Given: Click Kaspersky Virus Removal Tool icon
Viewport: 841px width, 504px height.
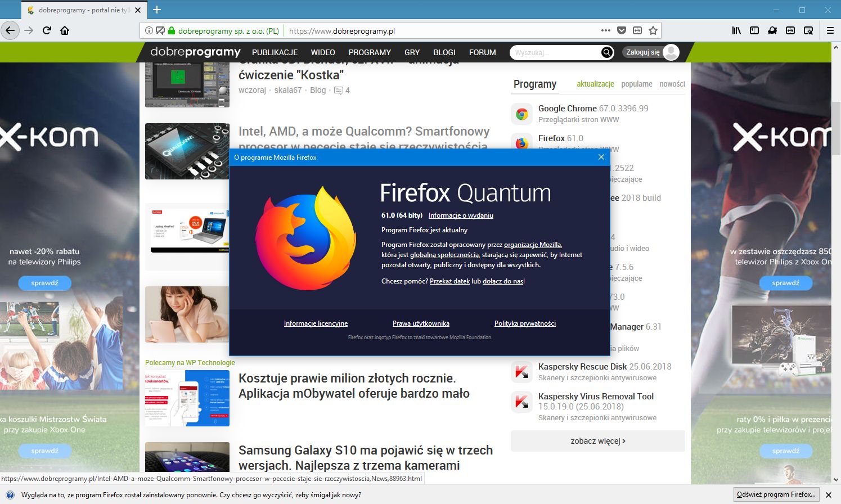Looking at the screenshot, I should coord(521,402).
